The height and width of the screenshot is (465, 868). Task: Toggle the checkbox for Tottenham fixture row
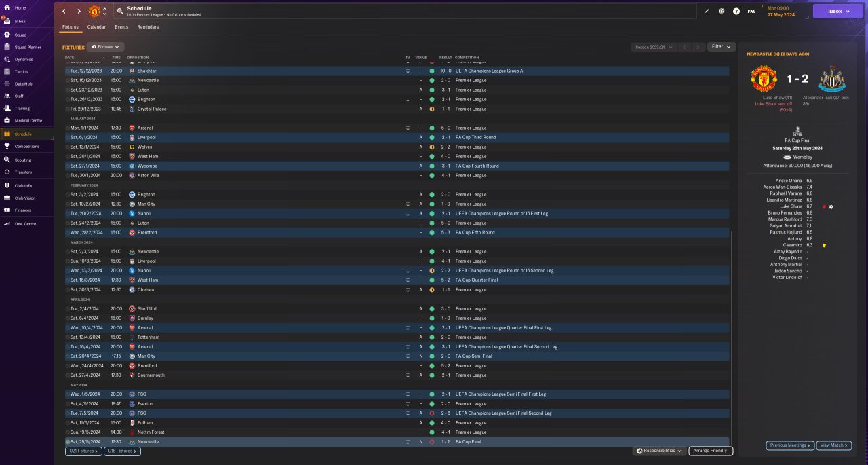[67, 337]
